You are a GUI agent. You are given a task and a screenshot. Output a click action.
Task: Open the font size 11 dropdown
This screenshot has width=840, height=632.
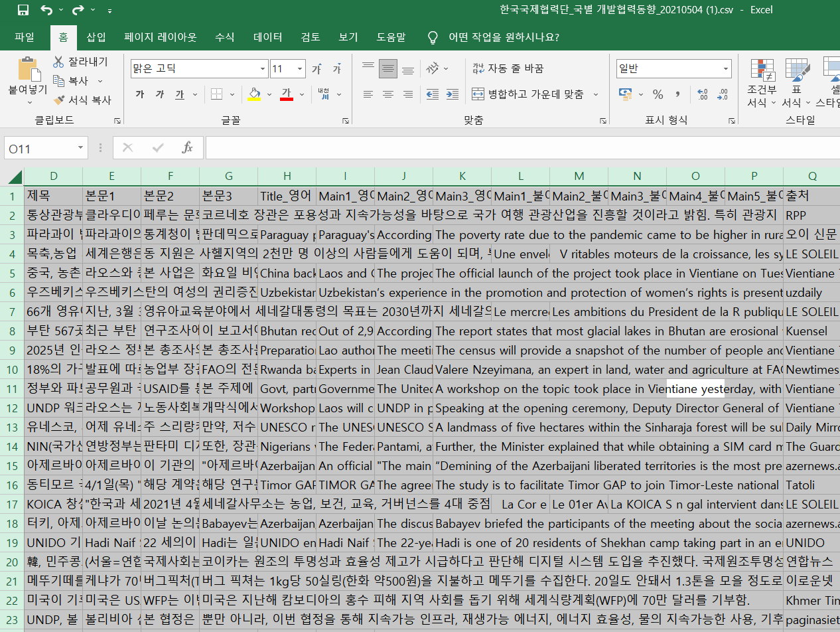tap(301, 69)
